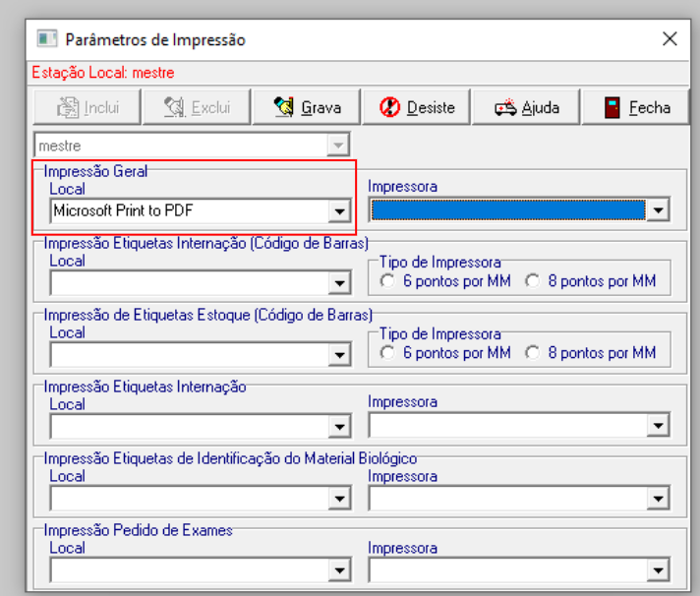This screenshot has width=700, height=596.
Task: Open Local dropdown under Impressão Etiquetas Internação
Action: tap(339, 427)
